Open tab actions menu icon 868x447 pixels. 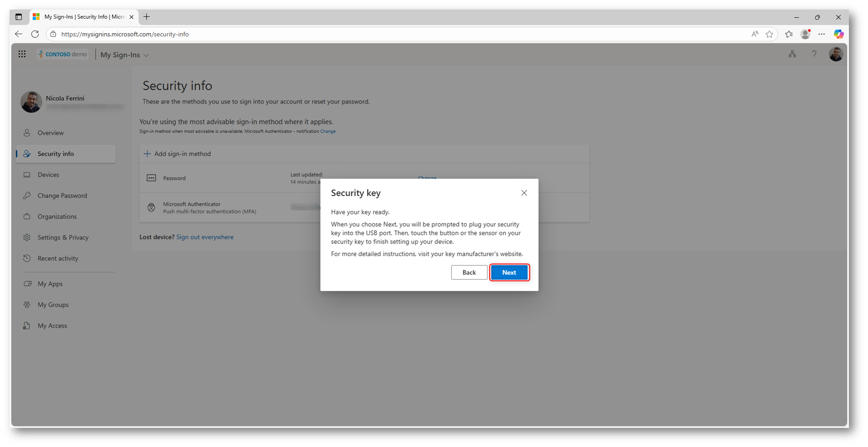[x=19, y=17]
